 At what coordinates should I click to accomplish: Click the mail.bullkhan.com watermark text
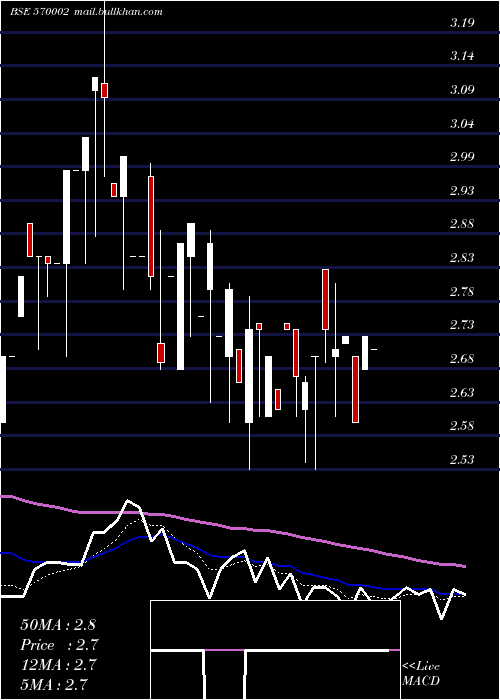pos(118,12)
